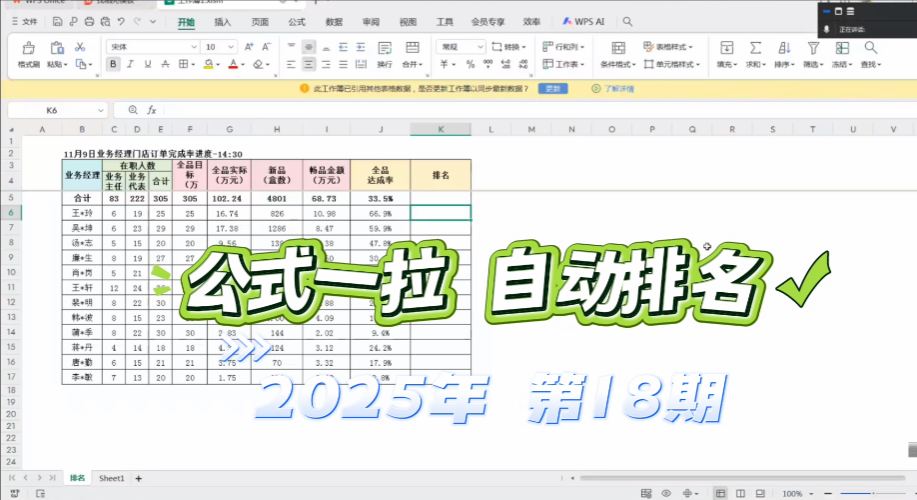Click the horizontal scrollbar at bottom
The image size is (917, 500).
(743, 478)
